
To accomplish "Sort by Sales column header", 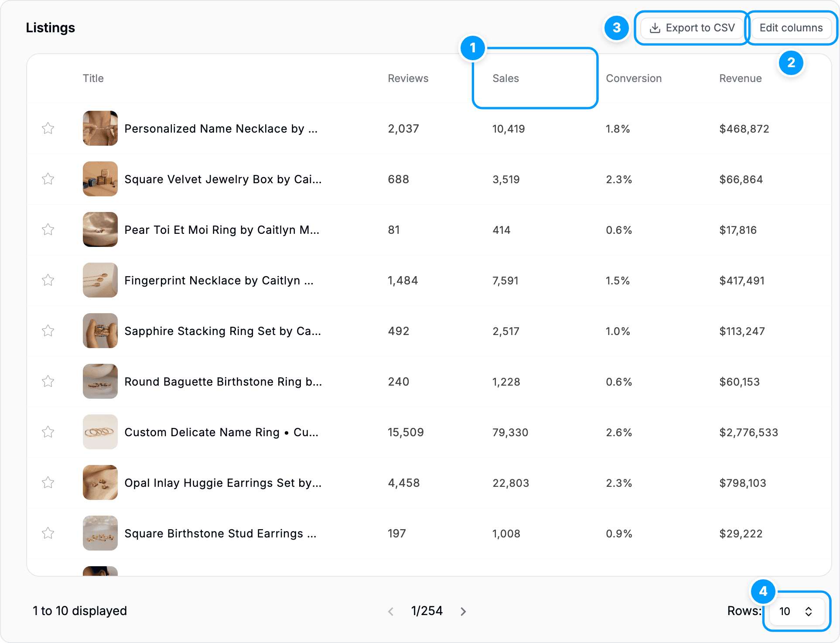I will (506, 79).
